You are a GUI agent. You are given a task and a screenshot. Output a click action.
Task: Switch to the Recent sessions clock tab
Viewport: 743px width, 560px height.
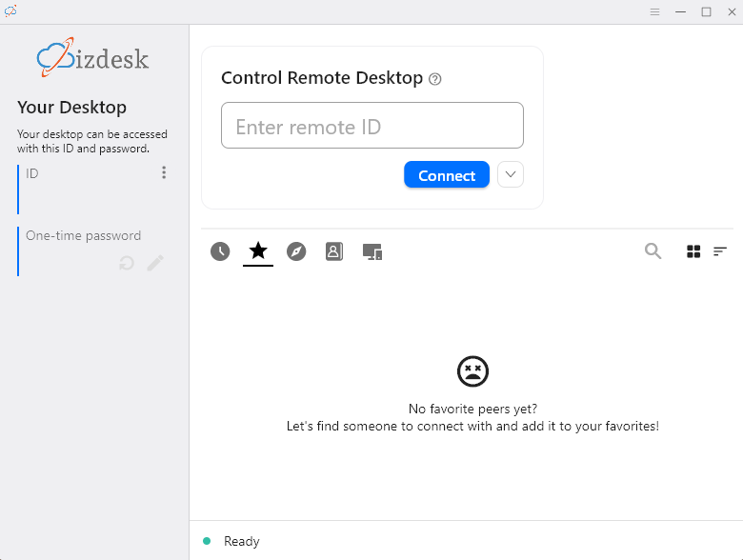coord(220,251)
